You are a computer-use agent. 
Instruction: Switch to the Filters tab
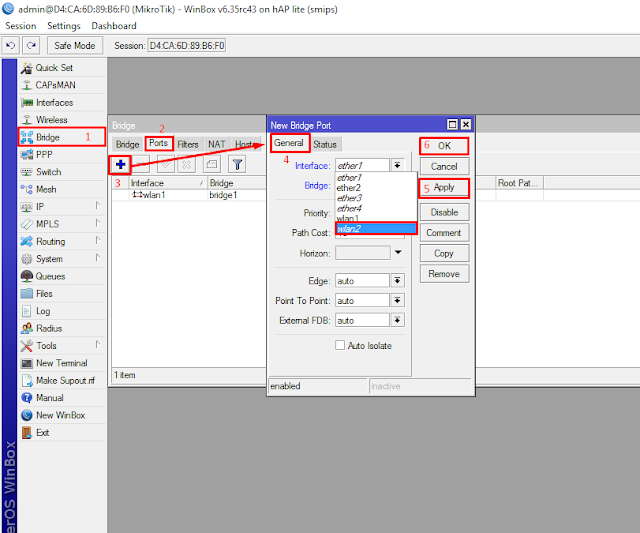[x=188, y=144]
